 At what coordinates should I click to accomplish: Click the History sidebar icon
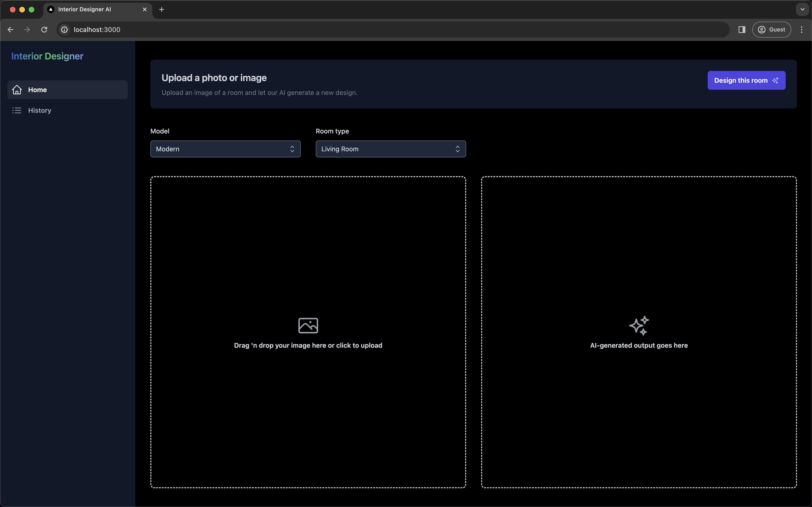pyautogui.click(x=17, y=110)
